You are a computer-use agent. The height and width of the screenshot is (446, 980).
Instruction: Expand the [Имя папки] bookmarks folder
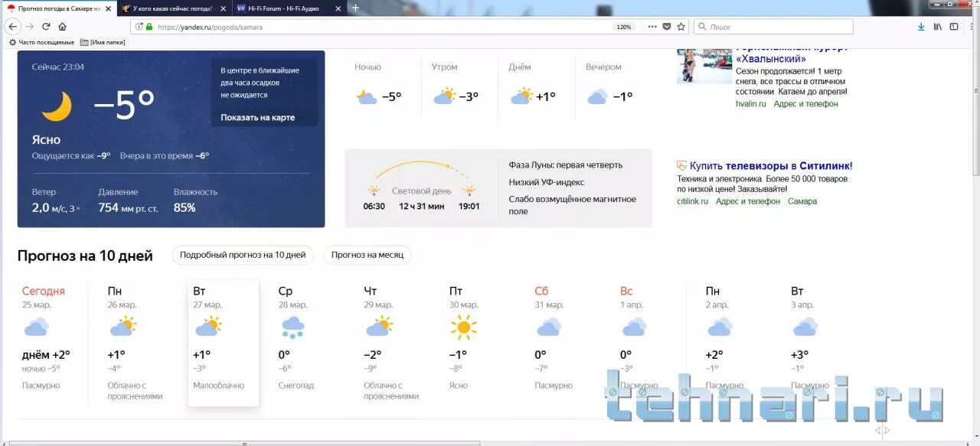click(103, 42)
